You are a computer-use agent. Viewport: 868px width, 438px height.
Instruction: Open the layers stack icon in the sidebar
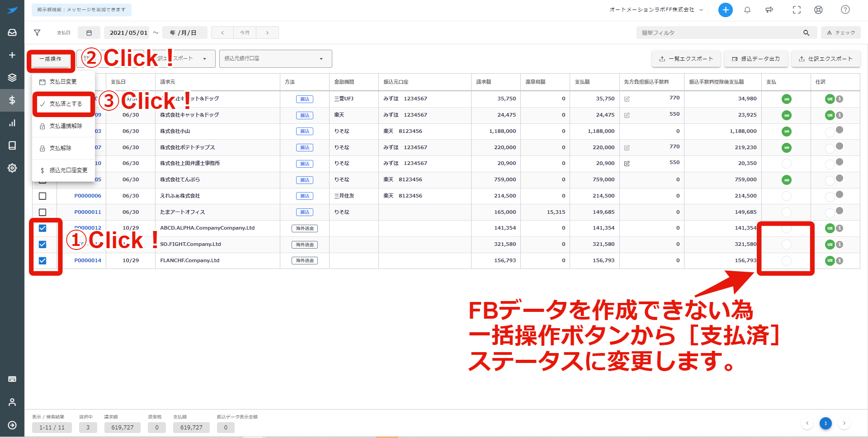[x=12, y=78]
